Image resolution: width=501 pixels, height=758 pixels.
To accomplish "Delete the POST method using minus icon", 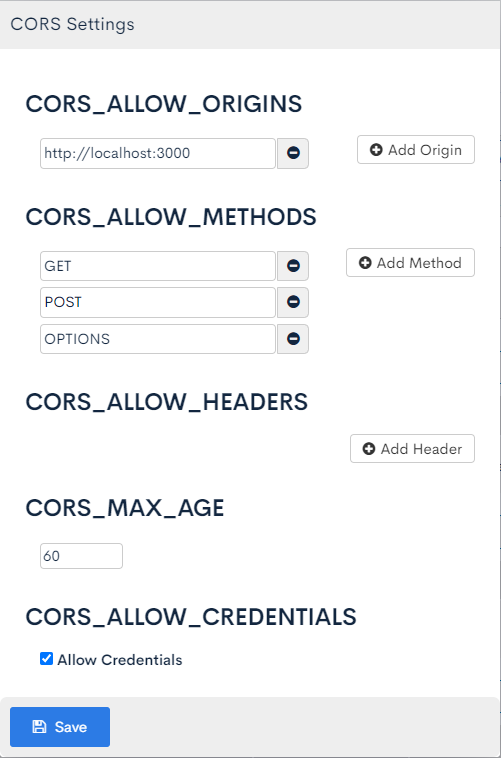I will point(293,302).
